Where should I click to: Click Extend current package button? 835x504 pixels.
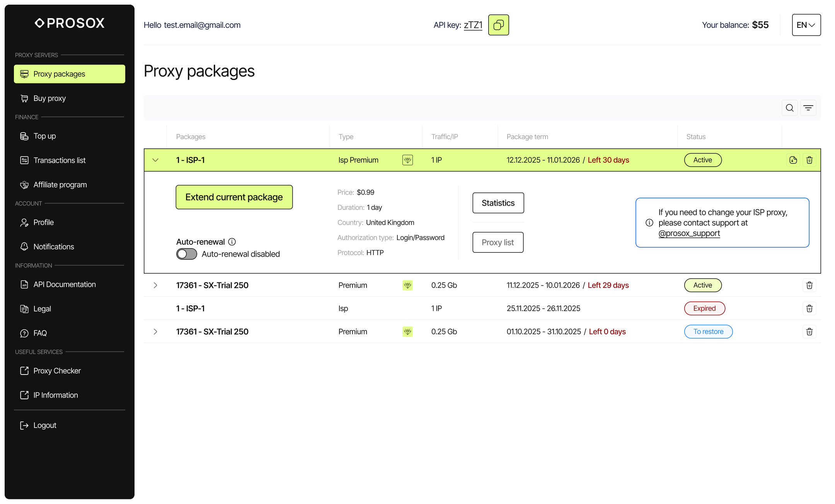click(234, 197)
